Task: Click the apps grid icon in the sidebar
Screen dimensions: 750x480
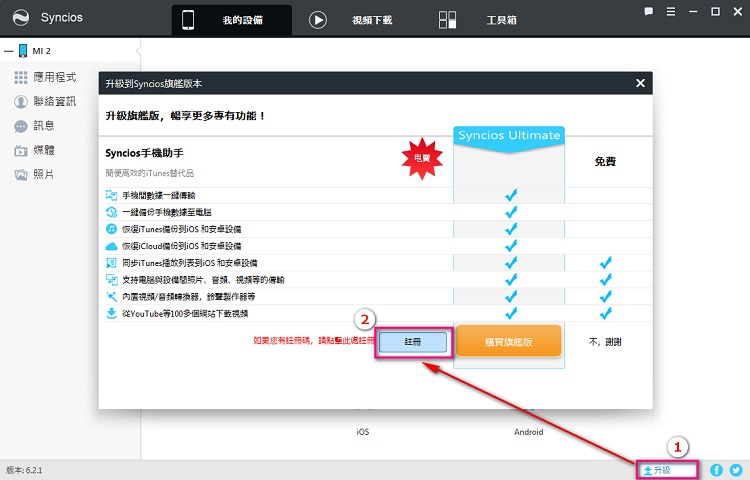Action: [x=21, y=77]
